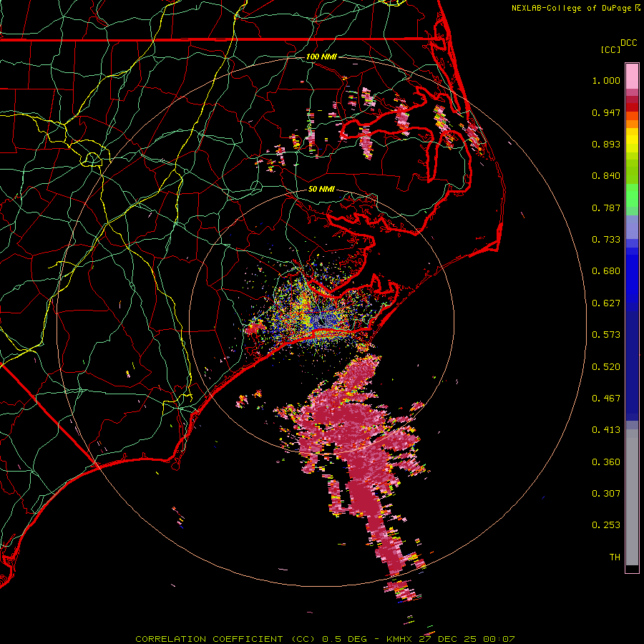Click the 1.000 scale value
Screen dimensions: 644x644
click(x=606, y=80)
